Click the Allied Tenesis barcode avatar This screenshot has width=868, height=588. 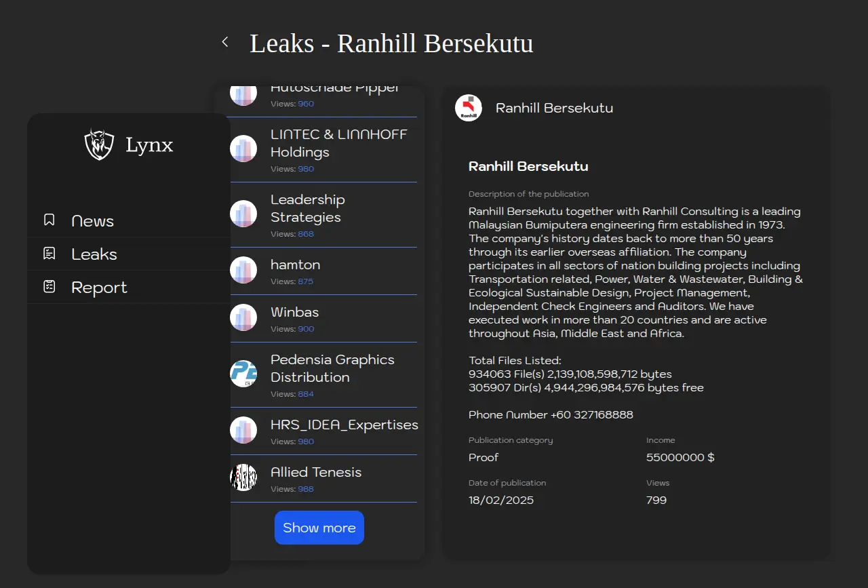pos(243,477)
